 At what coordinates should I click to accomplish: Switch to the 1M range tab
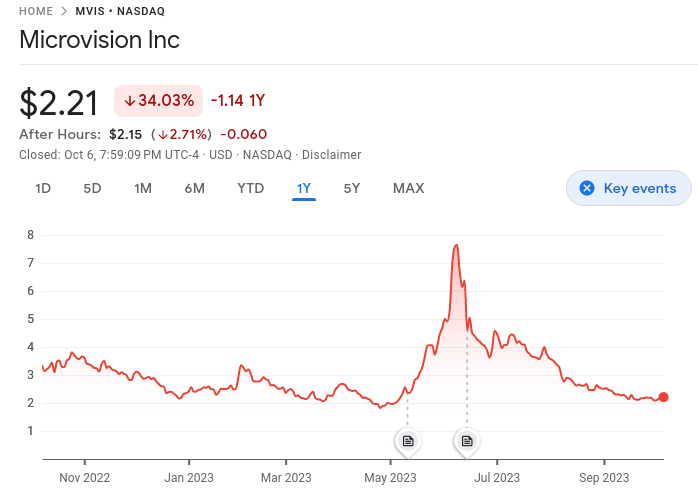pyautogui.click(x=143, y=188)
